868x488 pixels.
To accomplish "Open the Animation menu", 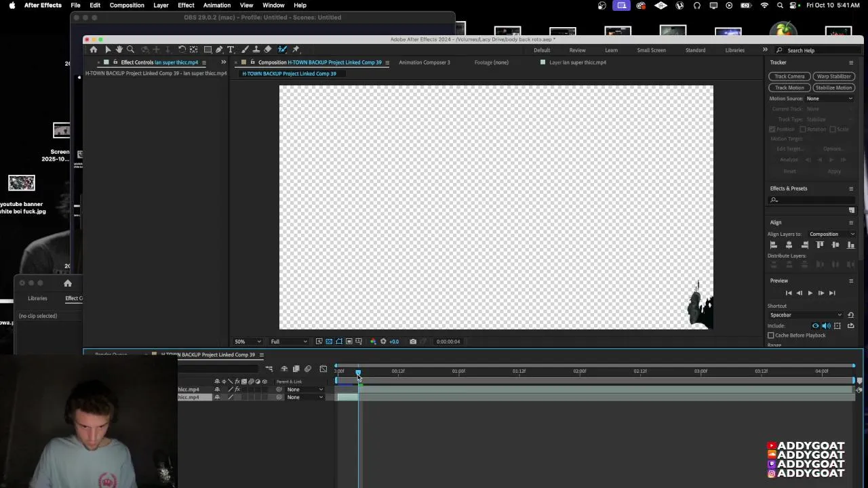I will 217,5.
